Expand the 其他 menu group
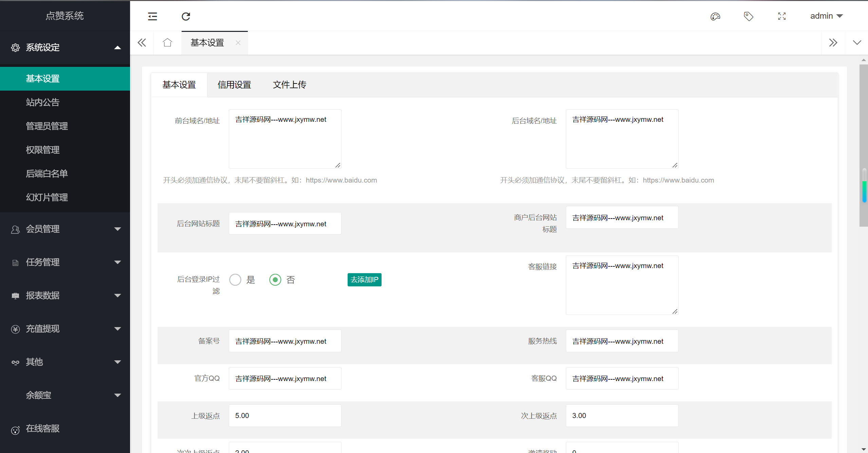 point(117,362)
